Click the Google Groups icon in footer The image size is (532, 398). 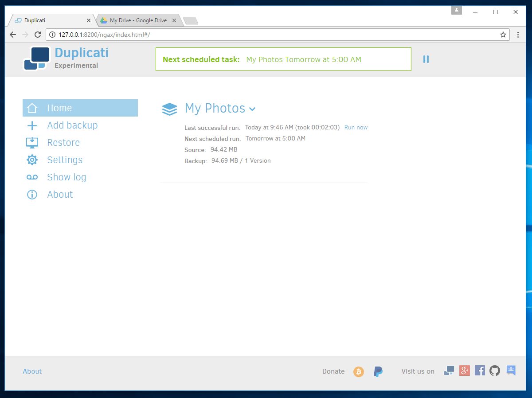pyautogui.click(x=511, y=371)
